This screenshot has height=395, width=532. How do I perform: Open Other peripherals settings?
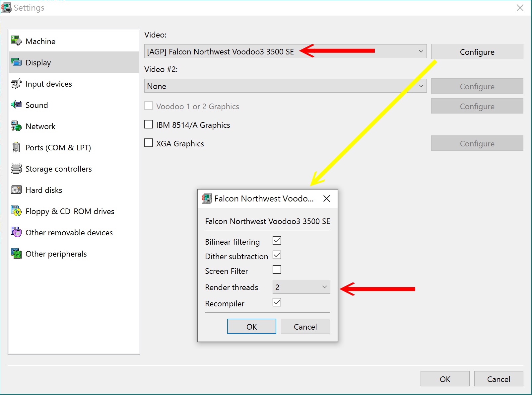74,253
